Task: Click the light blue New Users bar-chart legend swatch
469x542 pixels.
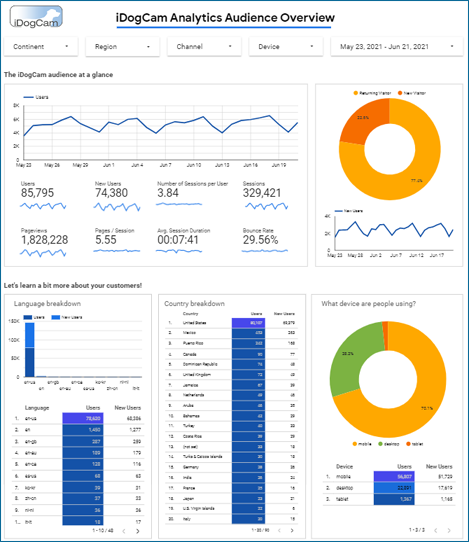Action: pyautogui.click(x=56, y=317)
